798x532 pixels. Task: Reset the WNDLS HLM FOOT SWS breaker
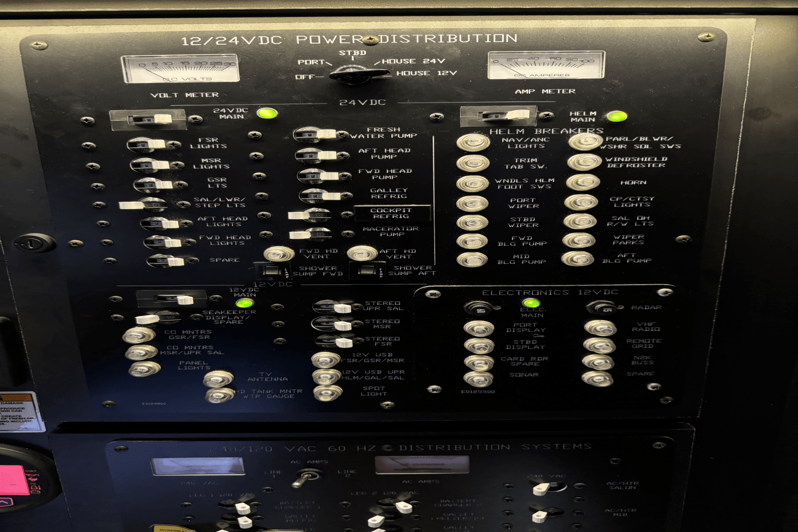(x=472, y=184)
